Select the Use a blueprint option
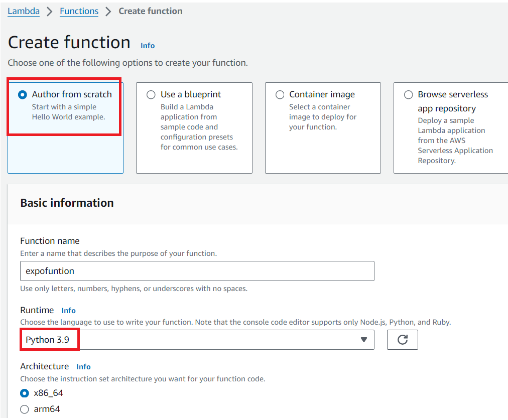 (x=151, y=95)
